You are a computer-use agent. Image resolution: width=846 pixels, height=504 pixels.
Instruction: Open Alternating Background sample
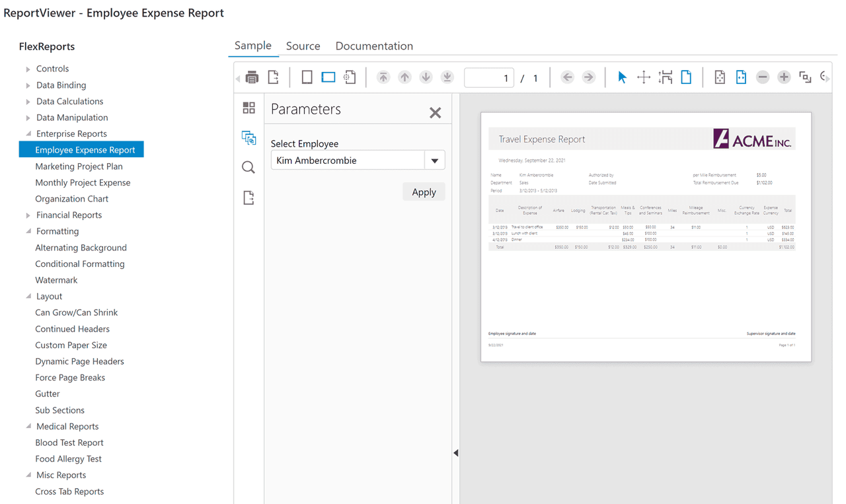click(x=81, y=248)
